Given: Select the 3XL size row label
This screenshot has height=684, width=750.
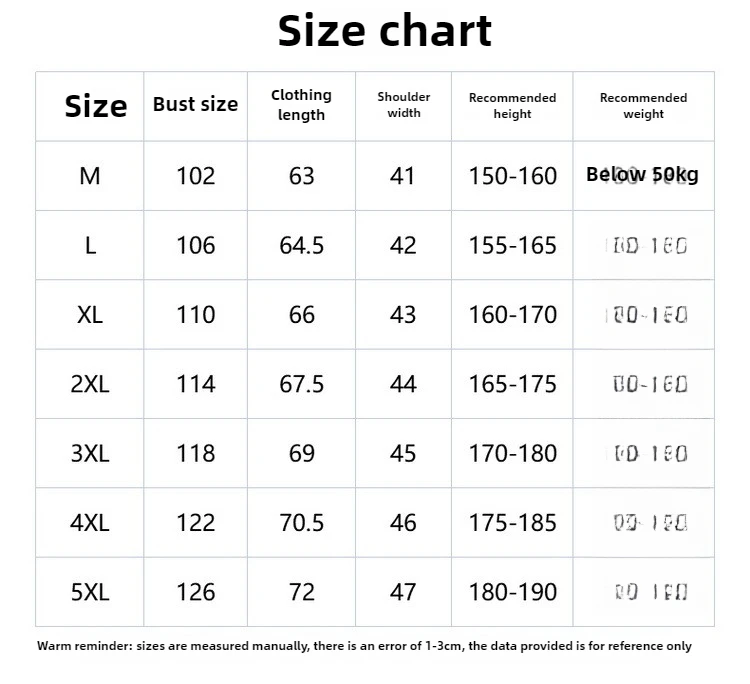Looking at the screenshot, I should point(90,453).
